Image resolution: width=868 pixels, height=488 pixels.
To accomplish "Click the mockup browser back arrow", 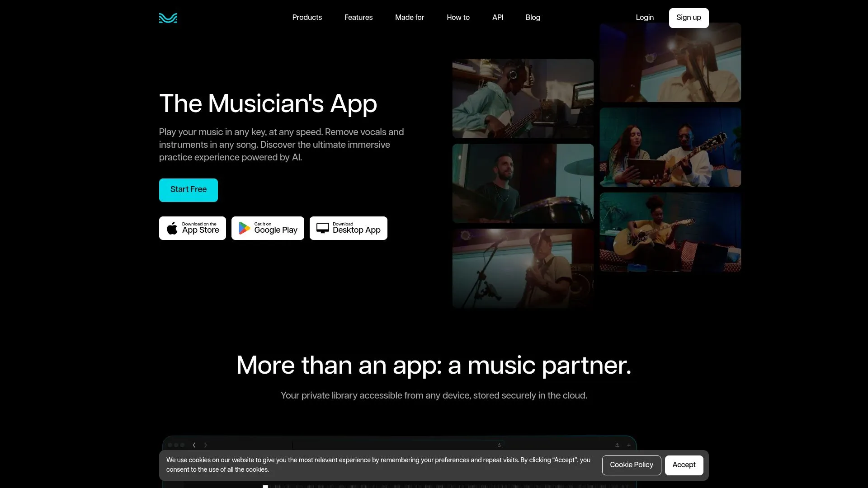I will (x=194, y=445).
